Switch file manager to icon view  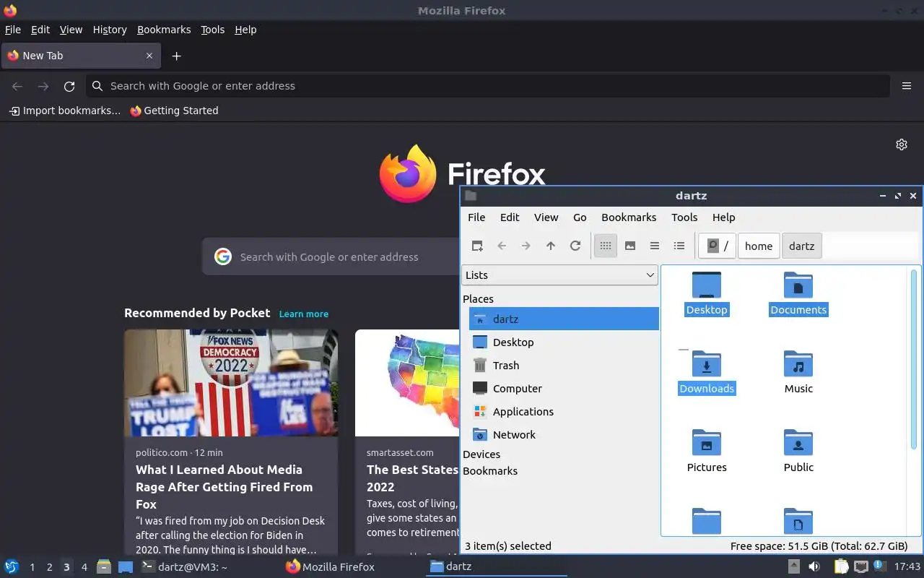click(606, 246)
